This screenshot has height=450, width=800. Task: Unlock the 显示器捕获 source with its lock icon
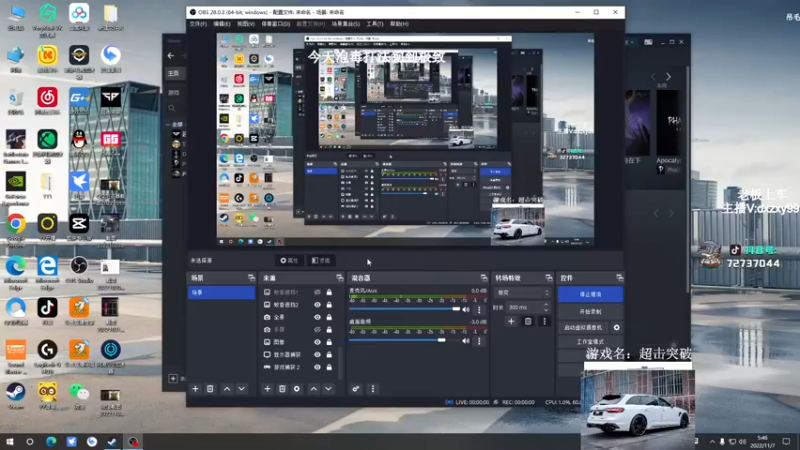click(329, 355)
